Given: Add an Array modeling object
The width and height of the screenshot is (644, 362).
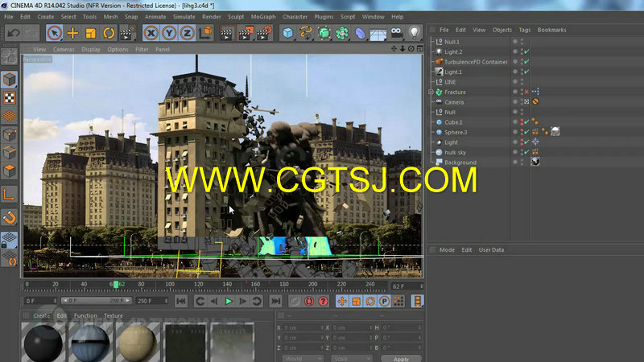Looking at the screenshot, I should 341,33.
